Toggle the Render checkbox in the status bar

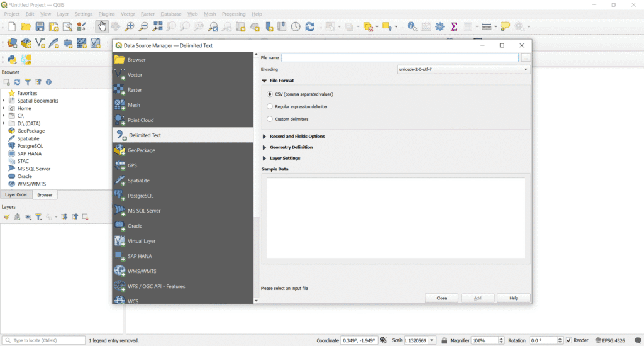569,340
